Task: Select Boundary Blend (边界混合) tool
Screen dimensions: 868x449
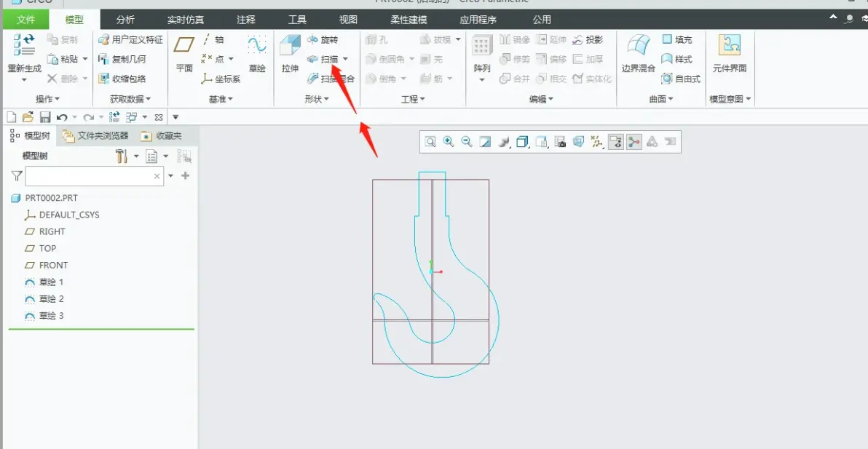Action: tap(639, 54)
